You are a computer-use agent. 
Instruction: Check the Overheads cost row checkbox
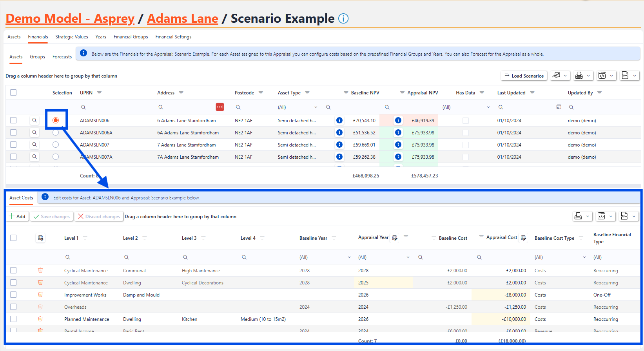tap(13, 307)
